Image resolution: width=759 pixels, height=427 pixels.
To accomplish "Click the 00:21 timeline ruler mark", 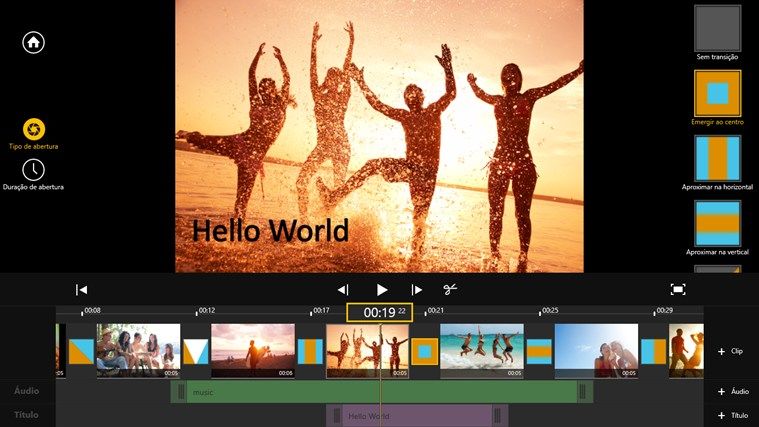I will [435, 310].
